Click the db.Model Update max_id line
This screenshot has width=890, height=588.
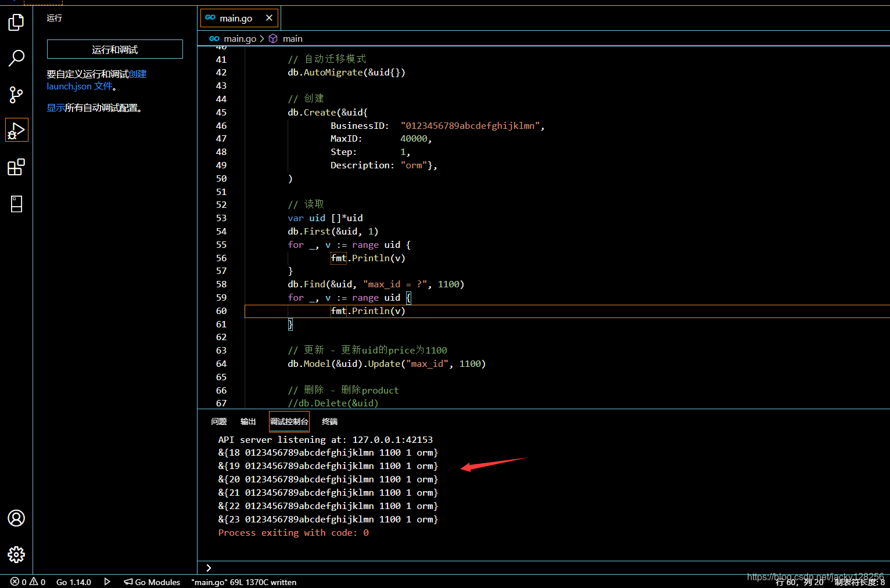pyautogui.click(x=386, y=363)
